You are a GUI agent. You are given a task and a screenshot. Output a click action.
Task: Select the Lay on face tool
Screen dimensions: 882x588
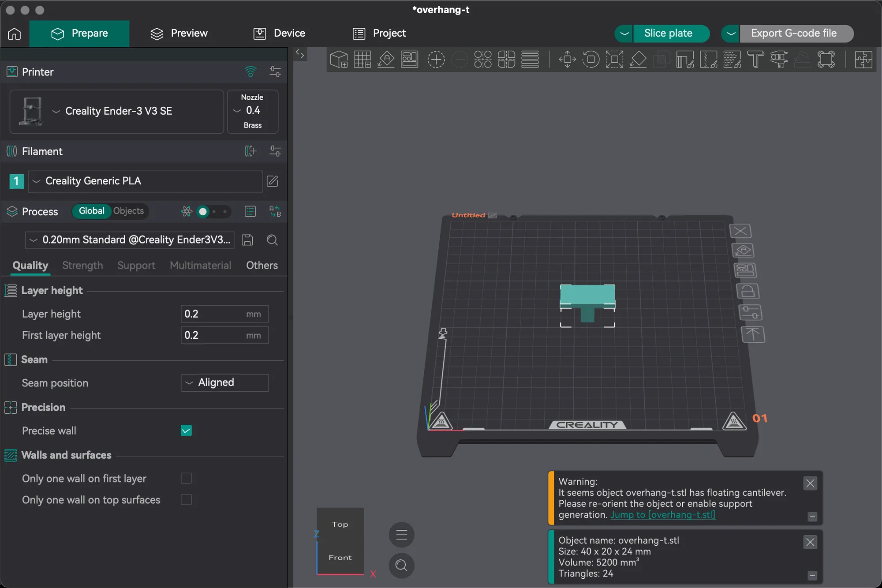638,59
